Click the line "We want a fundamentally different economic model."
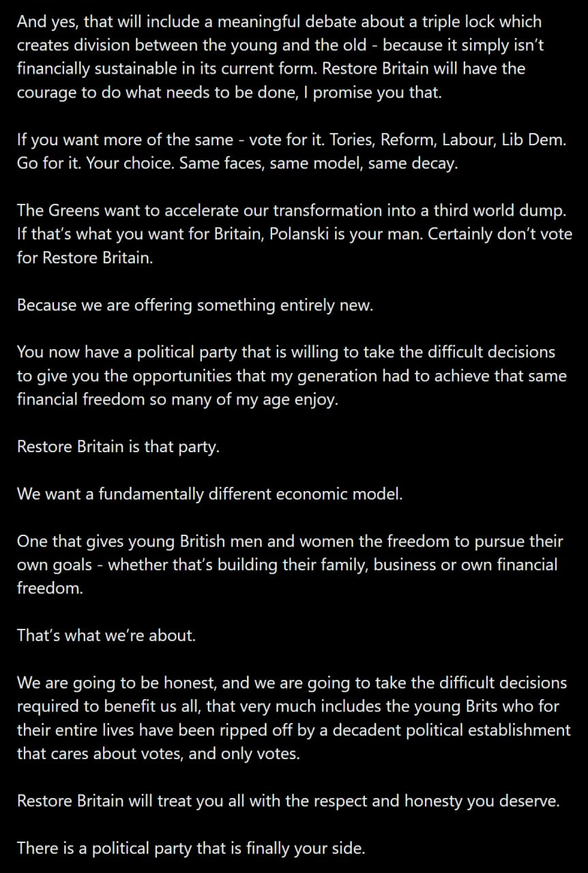This screenshot has height=873, width=588. tap(210, 494)
